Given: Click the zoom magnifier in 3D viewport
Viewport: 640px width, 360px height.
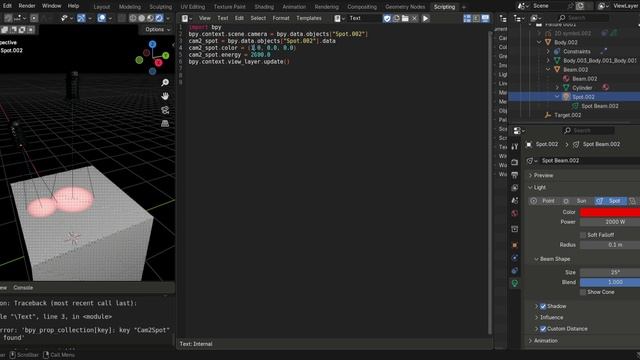Looking at the screenshot, I should click(x=165, y=83).
